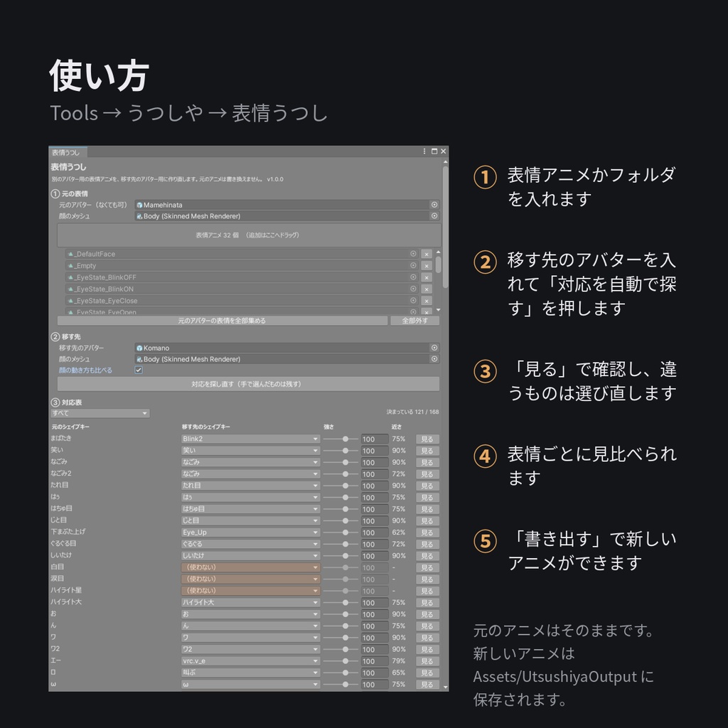Remove _EyeState_BlinkON with its × button
The width and height of the screenshot is (728, 728).
(x=427, y=289)
